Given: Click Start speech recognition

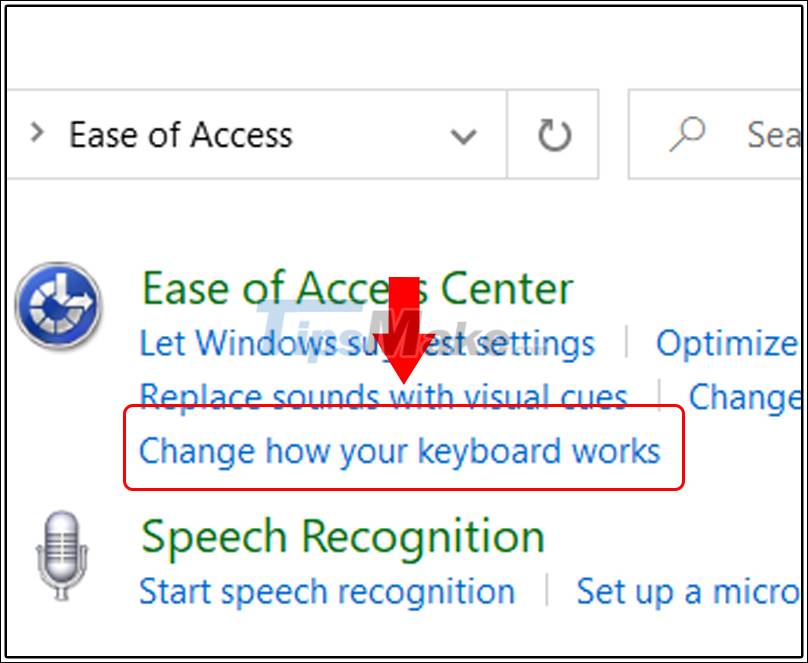Looking at the screenshot, I should tap(330, 591).
